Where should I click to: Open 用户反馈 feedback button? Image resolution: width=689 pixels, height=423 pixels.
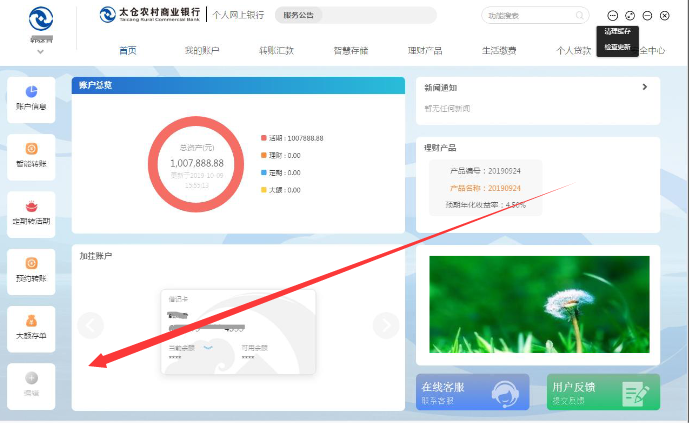603,392
